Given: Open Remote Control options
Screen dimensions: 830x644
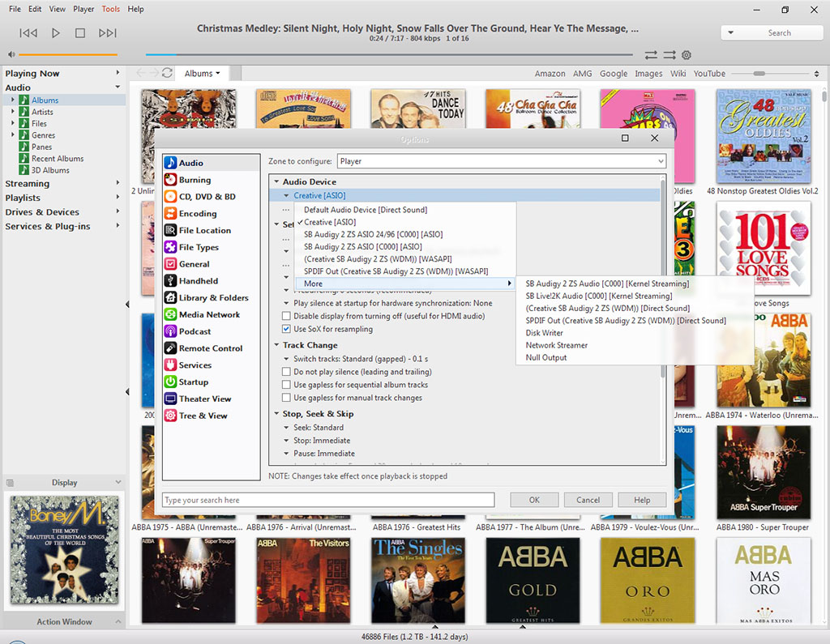Looking at the screenshot, I should tap(211, 348).
